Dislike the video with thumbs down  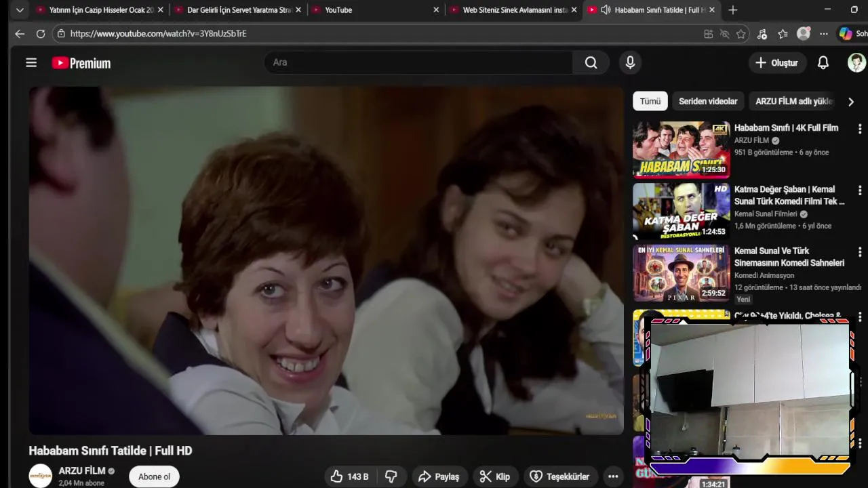(391, 476)
